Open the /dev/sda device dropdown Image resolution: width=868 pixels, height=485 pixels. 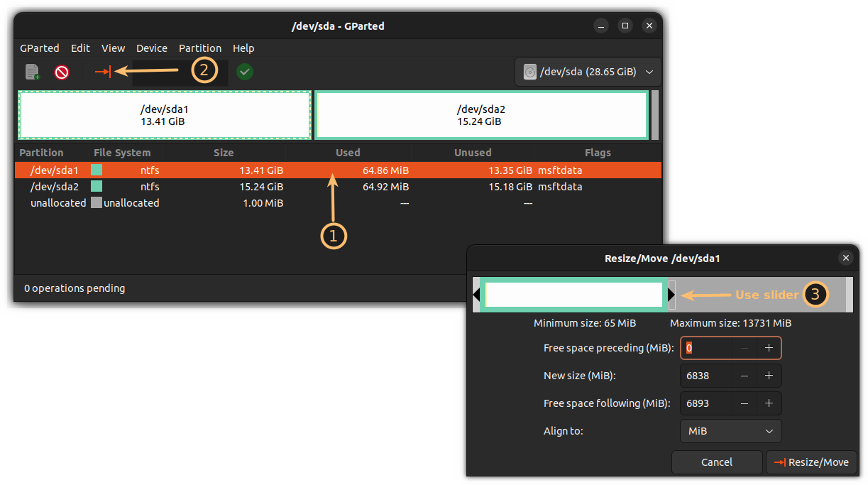coord(588,71)
